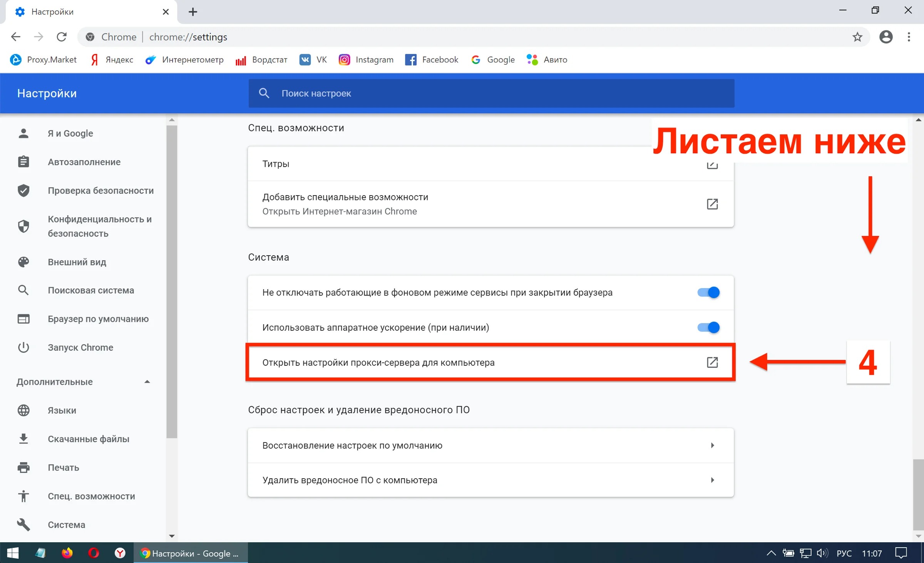Click the settings search input field
924x563 pixels.
tap(492, 93)
